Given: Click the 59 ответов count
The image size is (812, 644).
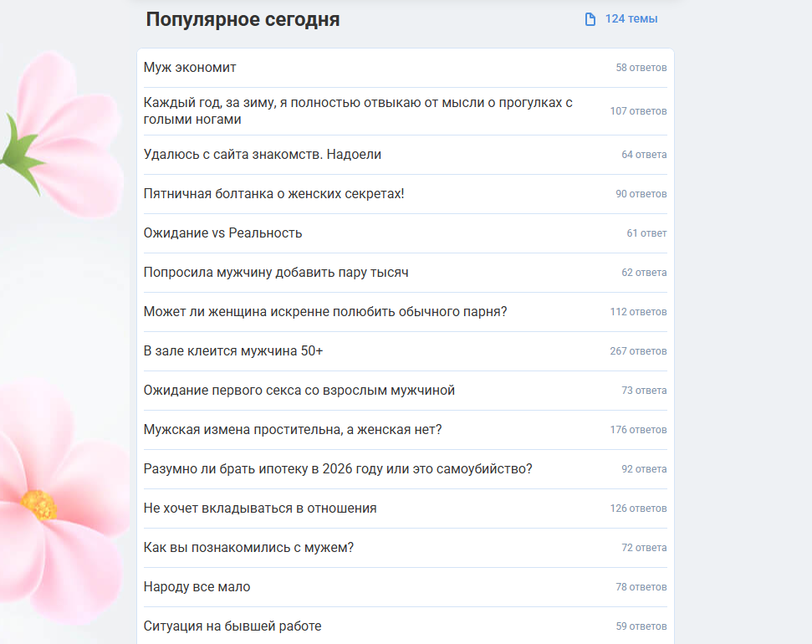Looking at the screenshot, I should [641, 627].
